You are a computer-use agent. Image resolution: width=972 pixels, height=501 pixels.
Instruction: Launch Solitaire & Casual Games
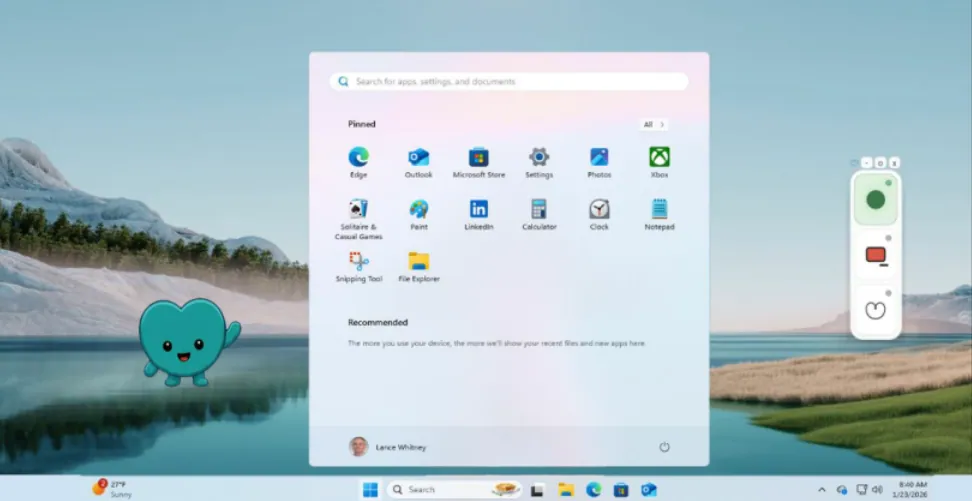(358, 219)
